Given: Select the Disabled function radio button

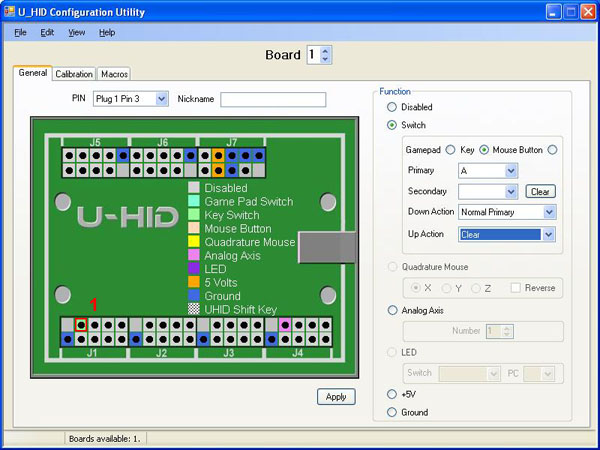Looking at the screenshot, I should (392, 107).
